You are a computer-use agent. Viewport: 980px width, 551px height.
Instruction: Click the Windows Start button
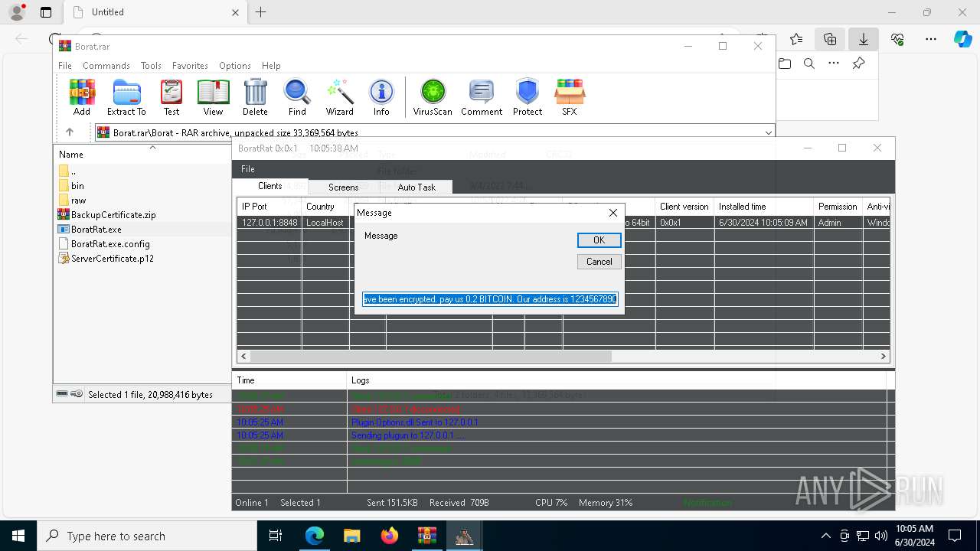(x=18, y=536)
